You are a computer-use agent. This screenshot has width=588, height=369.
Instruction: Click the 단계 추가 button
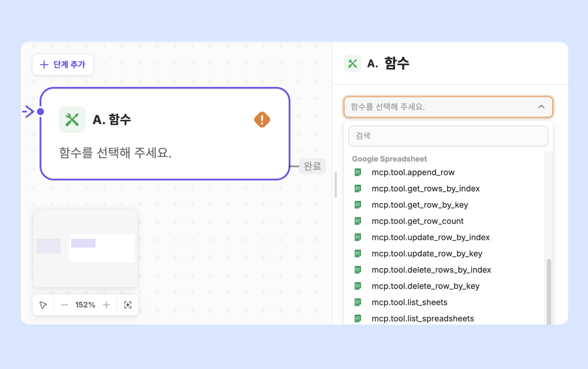click(x=63, y=65)
